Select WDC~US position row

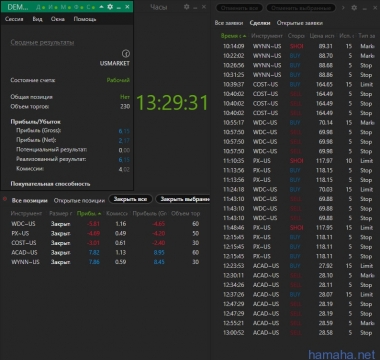tap(105, 224)
